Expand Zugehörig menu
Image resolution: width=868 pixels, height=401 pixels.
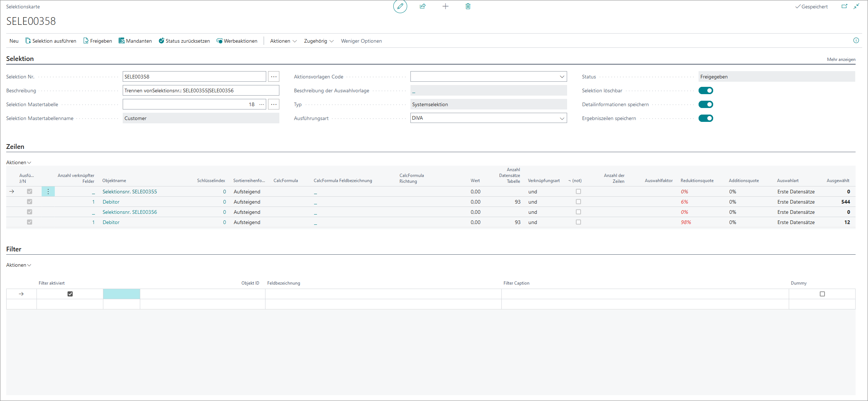pos(319,41)
